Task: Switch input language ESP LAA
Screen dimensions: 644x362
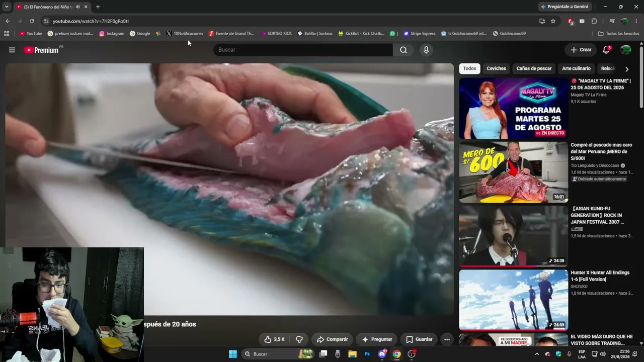Action: (582, 354)
